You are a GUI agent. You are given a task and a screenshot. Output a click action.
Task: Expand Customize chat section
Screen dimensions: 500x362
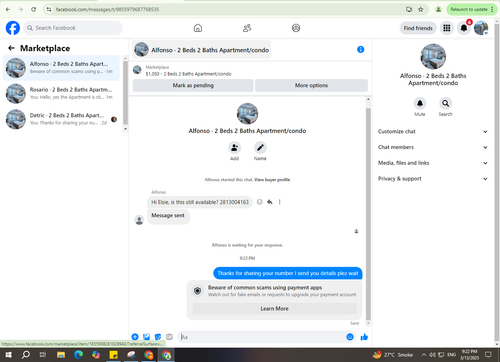click(433, 132)
